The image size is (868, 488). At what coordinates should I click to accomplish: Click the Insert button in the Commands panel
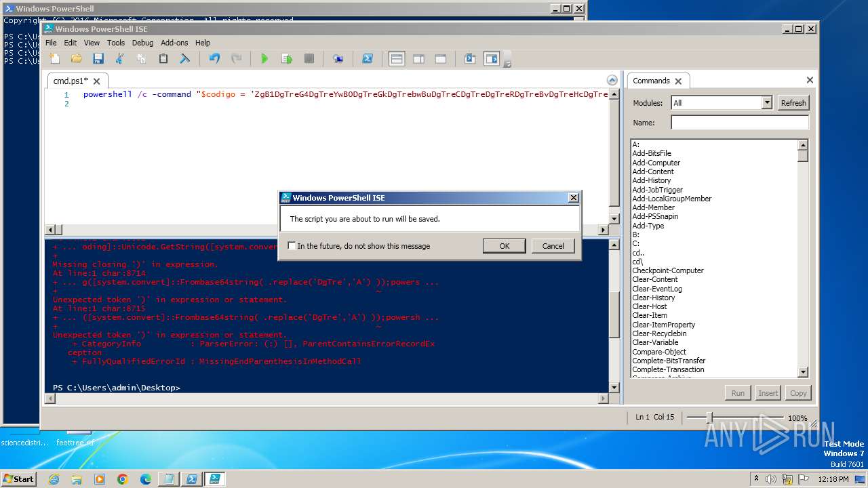768,393
